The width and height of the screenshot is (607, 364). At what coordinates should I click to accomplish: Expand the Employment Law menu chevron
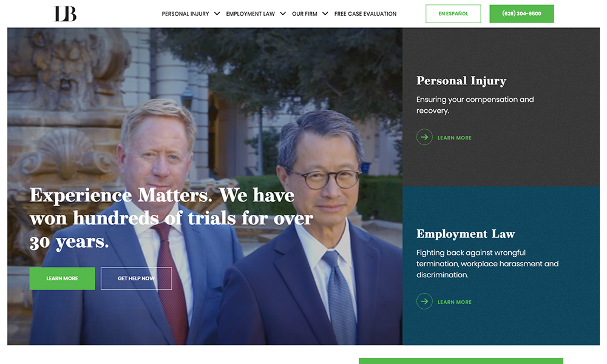click(283, 13)
